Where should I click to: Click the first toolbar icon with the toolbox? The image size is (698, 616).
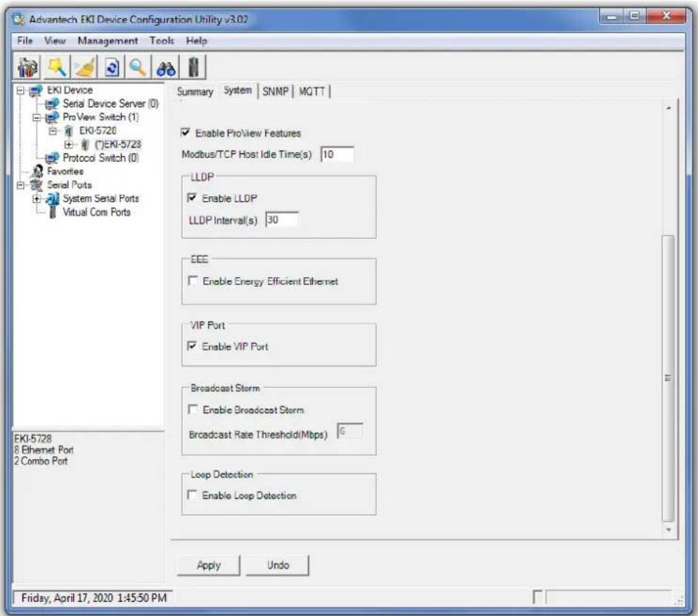pyautogui.click(x=28, y=68)
